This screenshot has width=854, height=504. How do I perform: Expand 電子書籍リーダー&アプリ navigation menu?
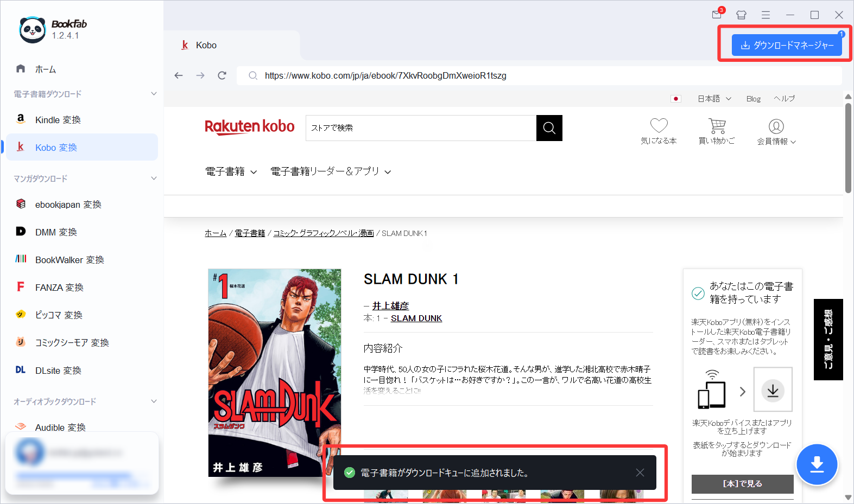(331, 171)
